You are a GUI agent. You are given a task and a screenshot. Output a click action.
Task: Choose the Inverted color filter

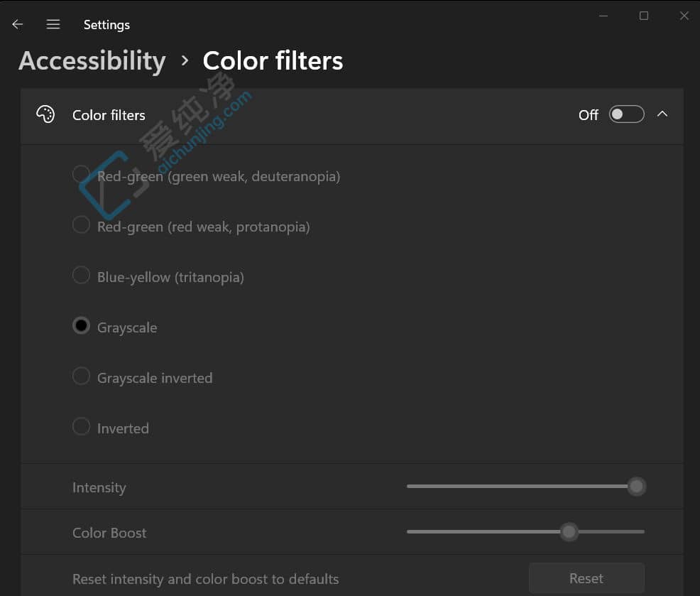81,426
